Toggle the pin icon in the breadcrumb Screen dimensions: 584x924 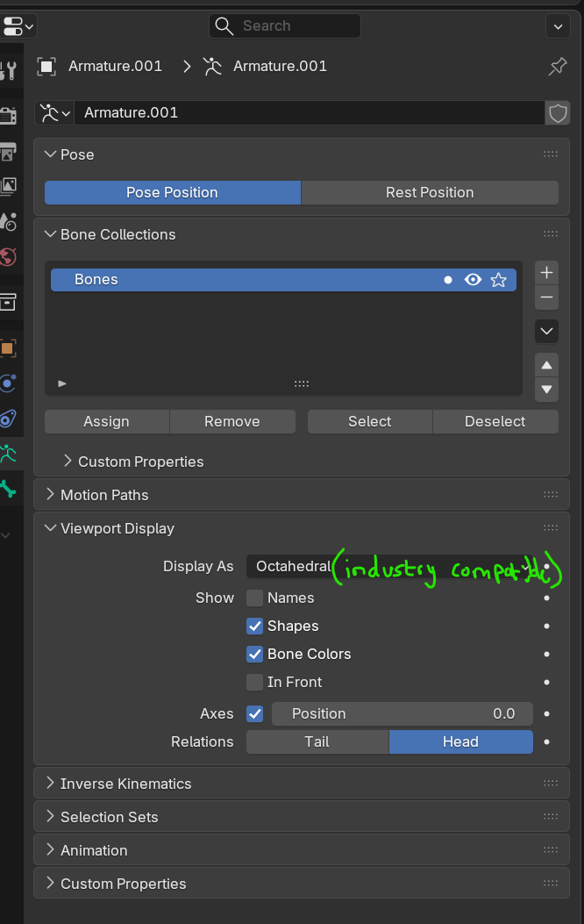point(557,67)
